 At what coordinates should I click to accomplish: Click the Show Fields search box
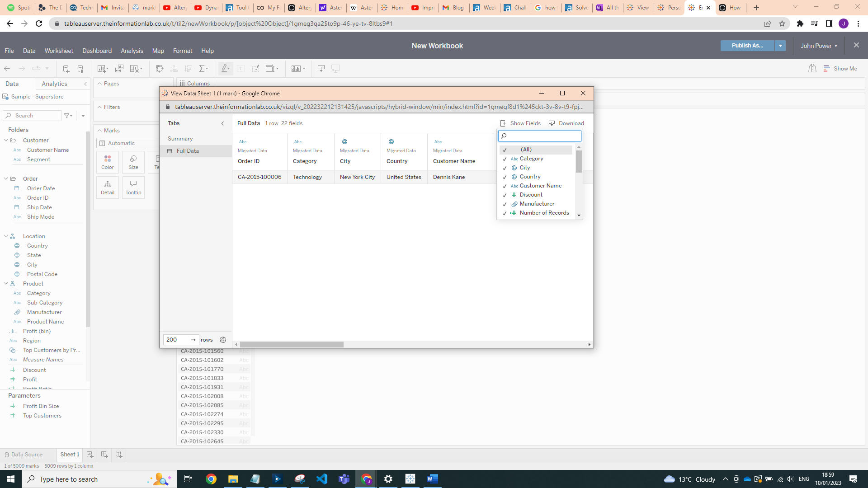(540, 136)
